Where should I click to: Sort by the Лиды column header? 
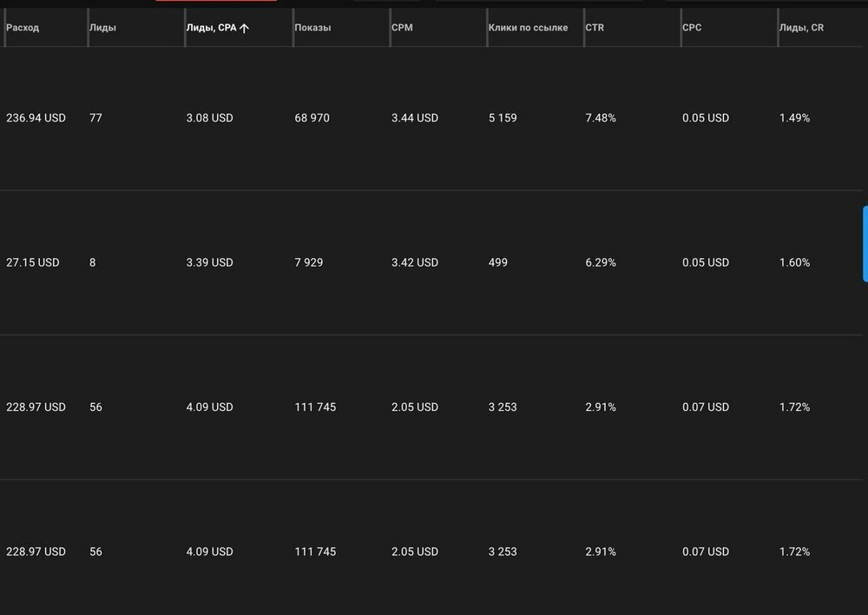[103, 28]
